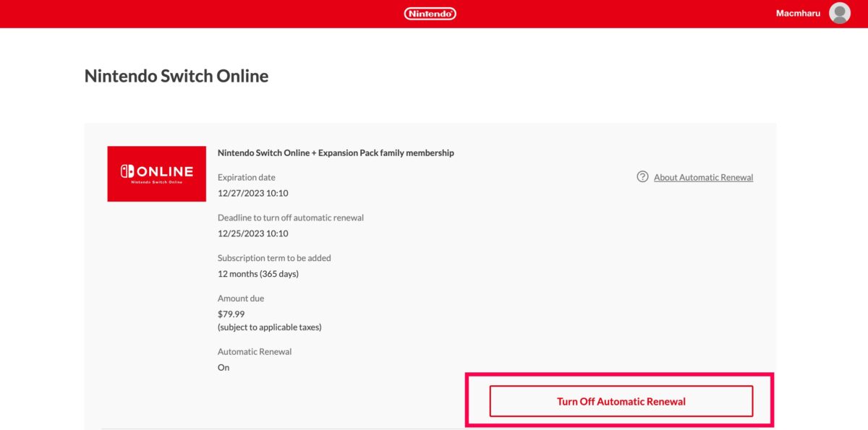Click the Expiration date label
The width and height of the screenshot is (868, 430).
(x=247, y=177)
